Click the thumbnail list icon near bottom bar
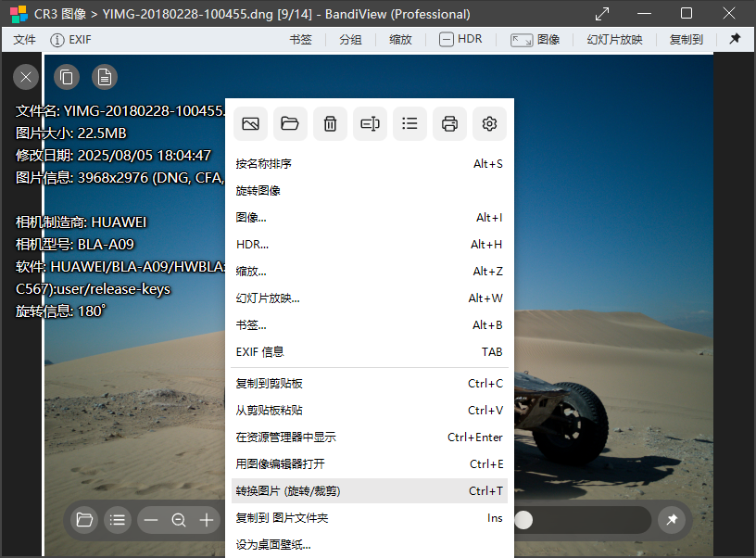 [x=118, y=520]
